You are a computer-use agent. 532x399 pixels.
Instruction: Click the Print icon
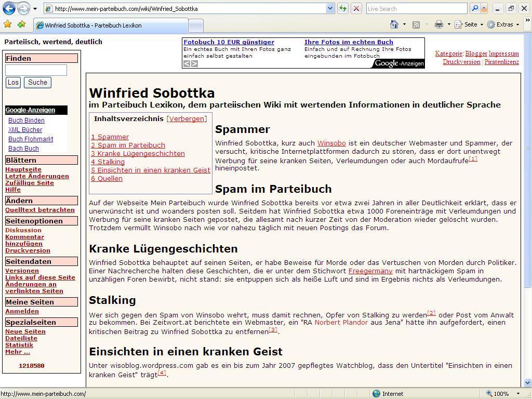(439, 24)
